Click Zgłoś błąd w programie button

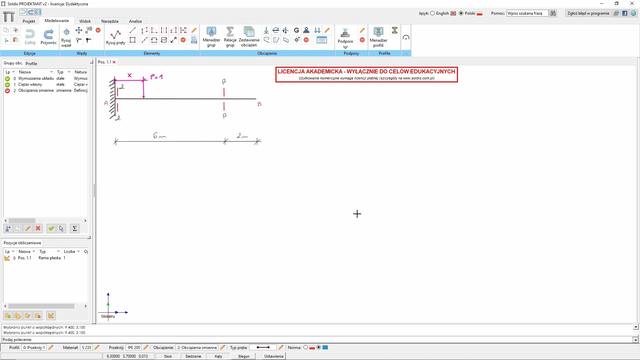[588, 13]
